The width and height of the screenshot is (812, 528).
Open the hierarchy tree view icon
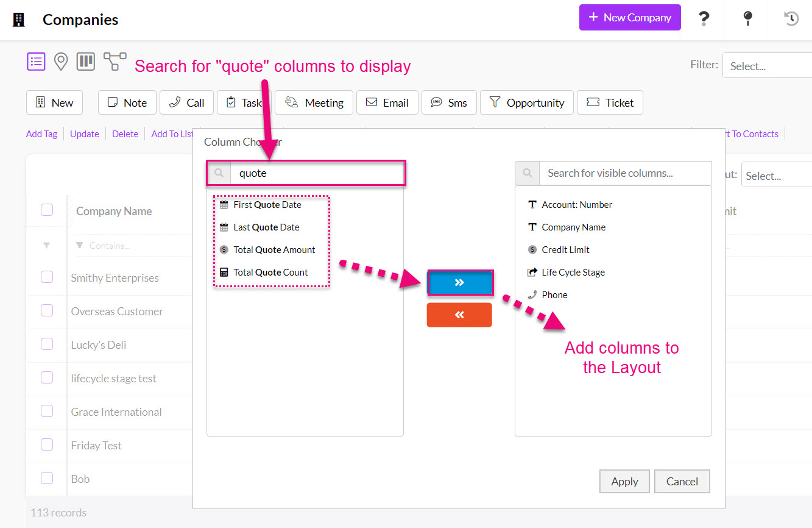[x=115, y=62]
